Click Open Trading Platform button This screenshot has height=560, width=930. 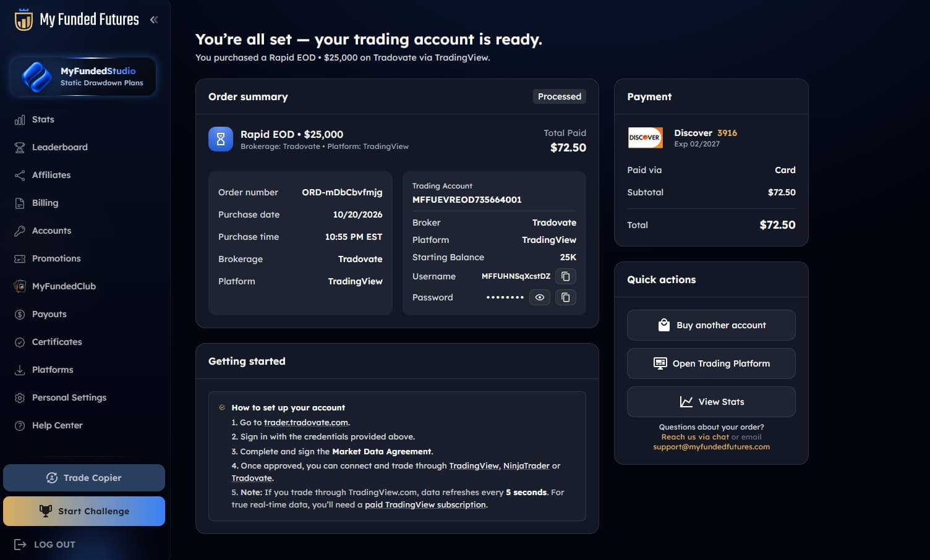pyautogui.click(x=711, y=363)
